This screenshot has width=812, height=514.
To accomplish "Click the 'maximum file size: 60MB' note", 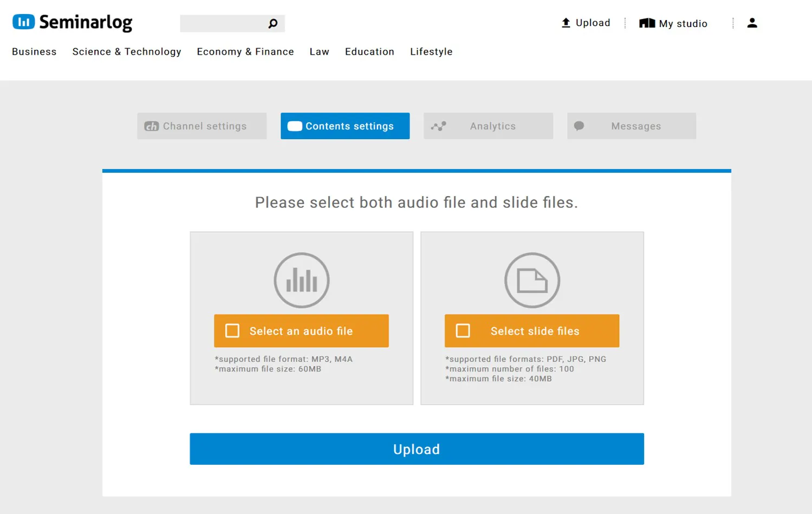I will pyautogui.click(x=268, y=369).
